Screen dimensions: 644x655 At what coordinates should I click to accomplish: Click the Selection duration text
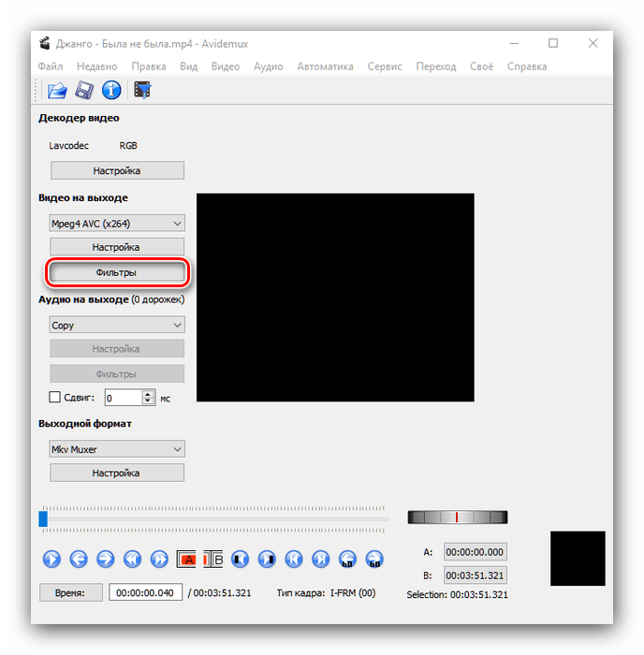click(x=457, y=594)
